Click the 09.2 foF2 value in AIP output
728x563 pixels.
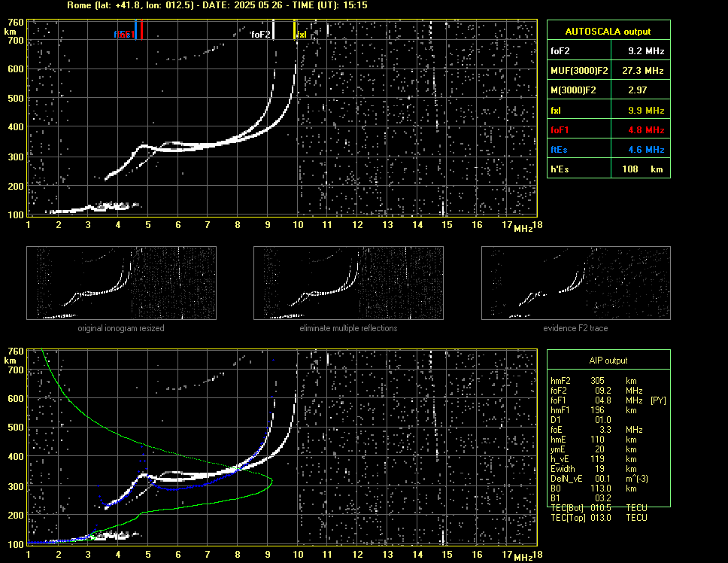pos(602,391)
